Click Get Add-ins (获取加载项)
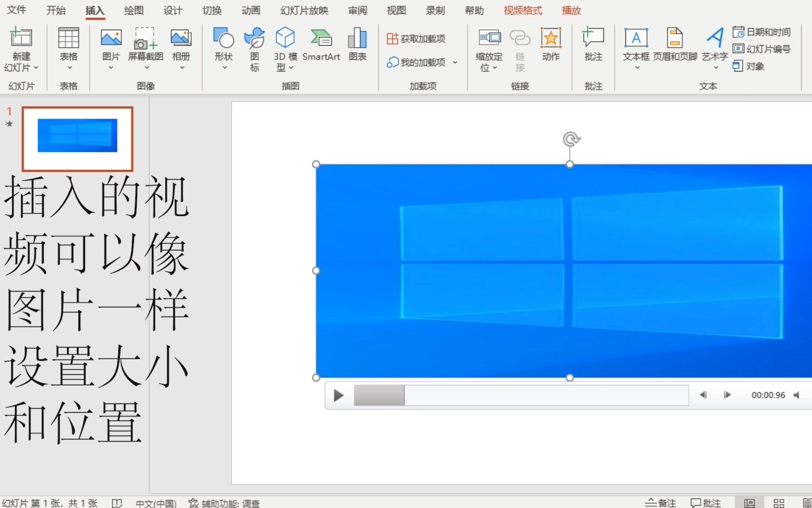 point(416,39)
